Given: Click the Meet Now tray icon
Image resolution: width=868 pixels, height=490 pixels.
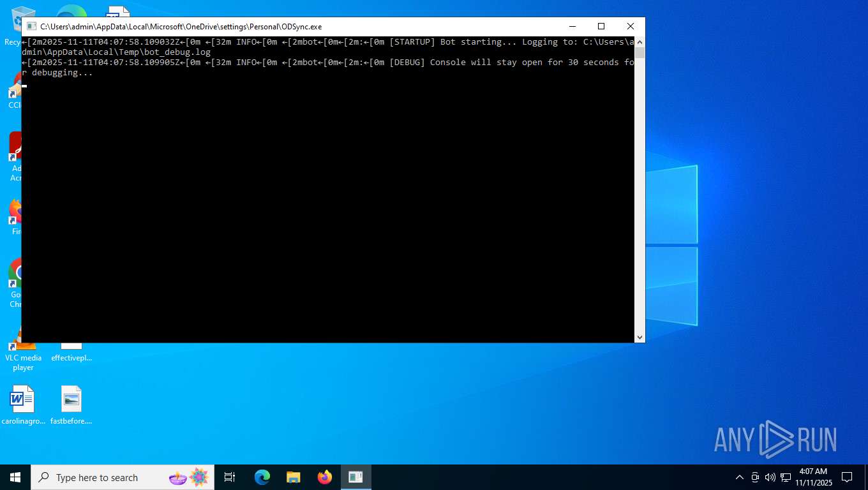Looking at the screenshot, I should click(x=755, y=477).
